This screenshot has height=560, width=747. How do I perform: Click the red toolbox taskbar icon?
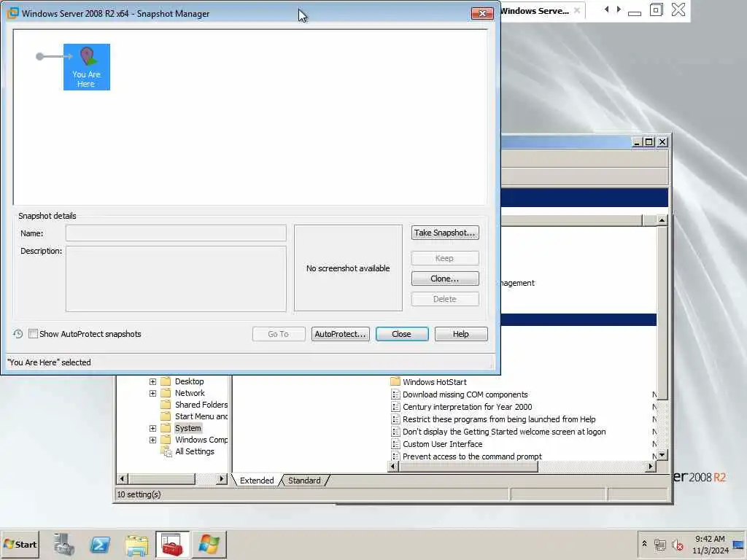click(x=172, y=544)
